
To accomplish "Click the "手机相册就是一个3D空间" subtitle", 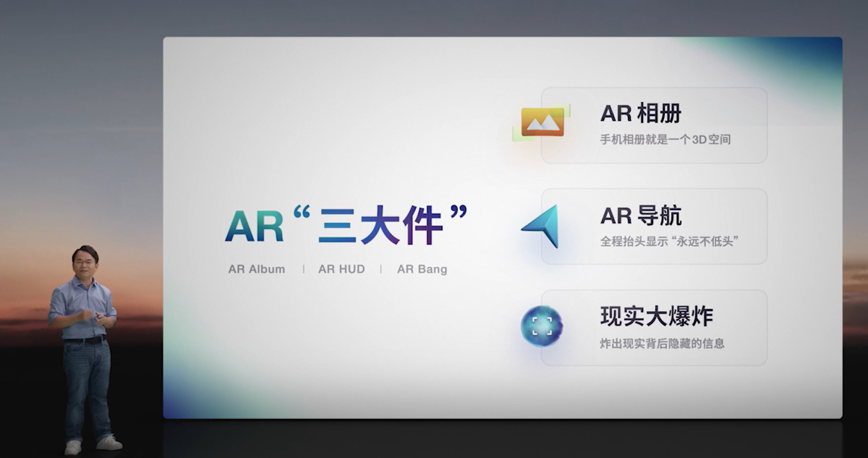I will click(665, 139).
